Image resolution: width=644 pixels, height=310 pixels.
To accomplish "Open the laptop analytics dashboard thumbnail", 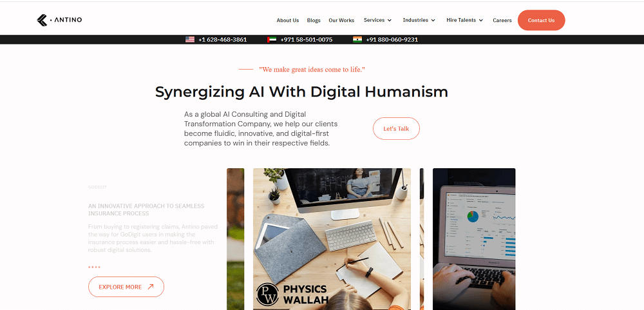I will coord(474,239).
